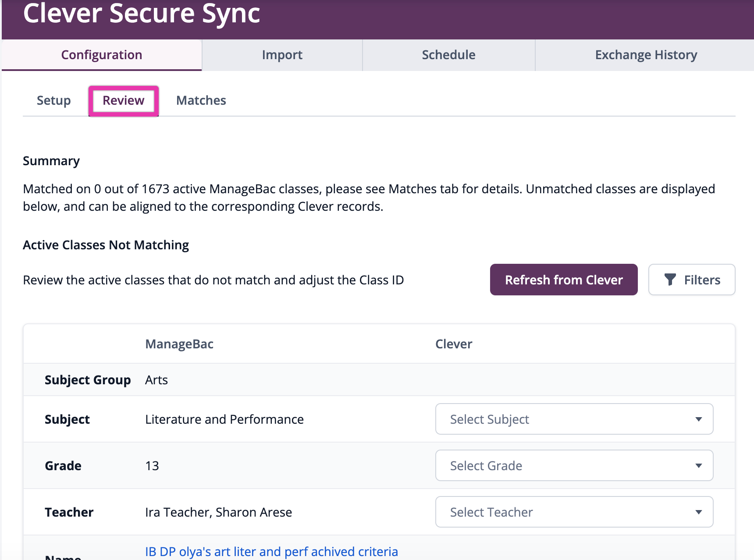
Task: Click the Clever Secure Sync page title
Action: [142, 13]
